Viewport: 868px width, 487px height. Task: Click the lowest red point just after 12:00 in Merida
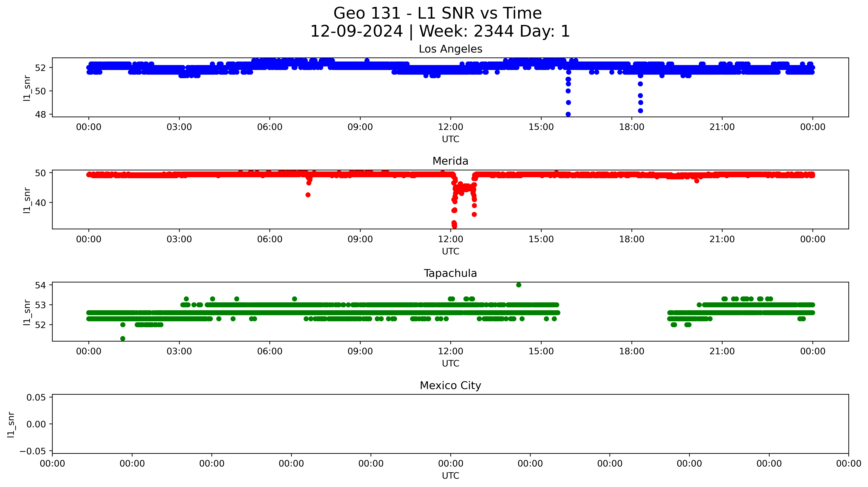(x=455, y=226)
